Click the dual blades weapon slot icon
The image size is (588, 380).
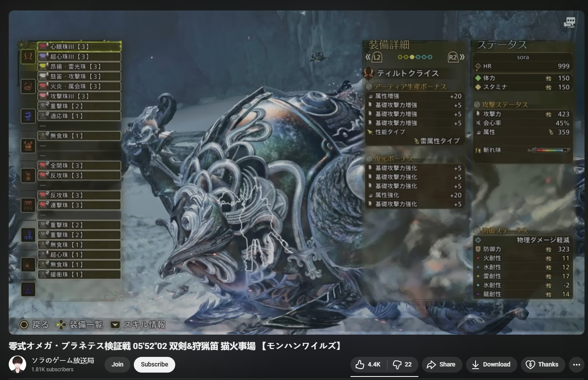[x=28, y=56]
